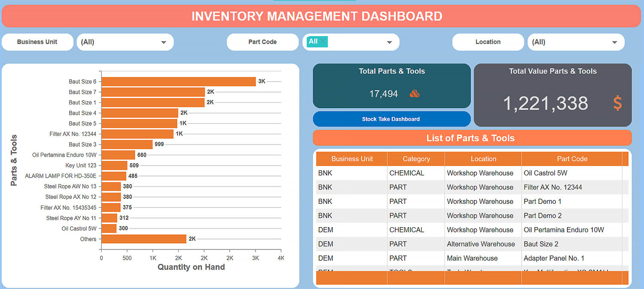The image size is (644, 289).
Task: Open the Stock Take Dashboard button
Action: 391,119
